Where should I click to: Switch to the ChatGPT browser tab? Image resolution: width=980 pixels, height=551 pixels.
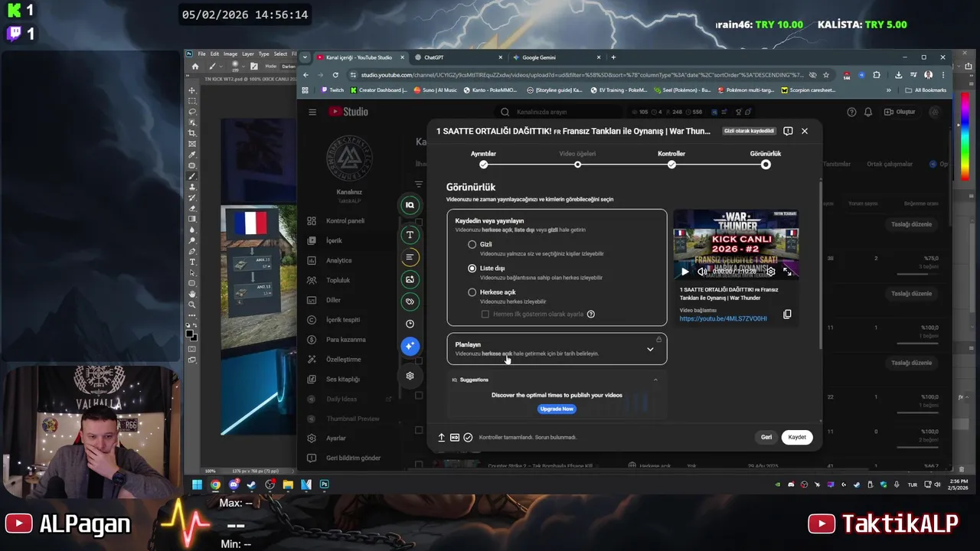pos(459,57)
